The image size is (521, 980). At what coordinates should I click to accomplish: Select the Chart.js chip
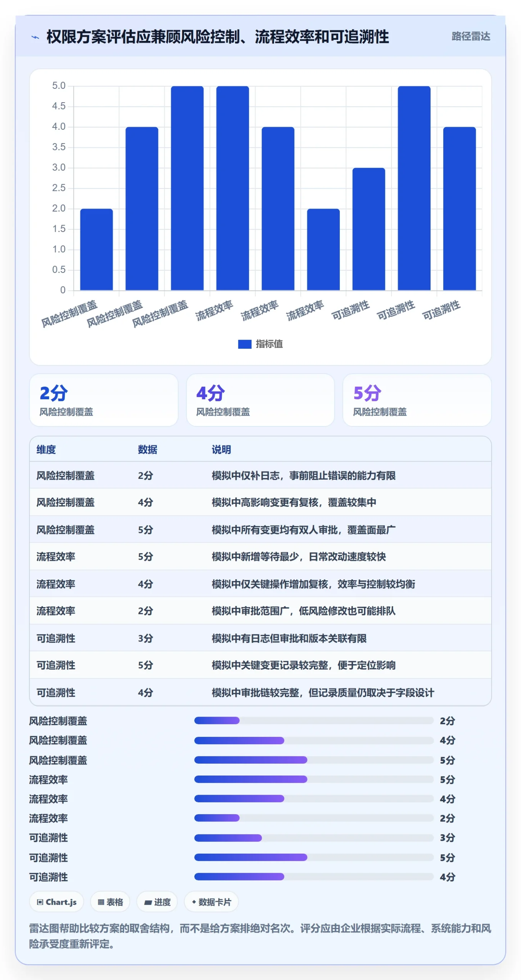(56, 902)
